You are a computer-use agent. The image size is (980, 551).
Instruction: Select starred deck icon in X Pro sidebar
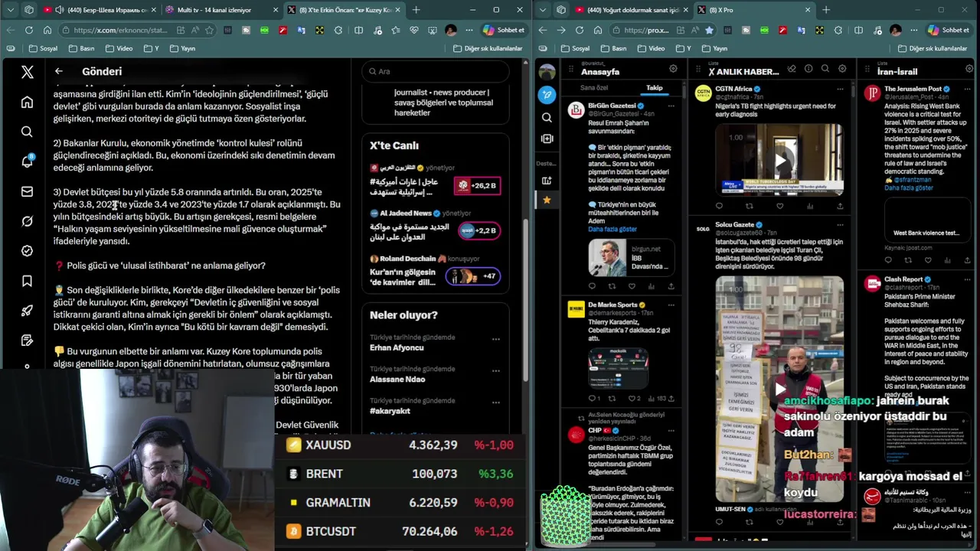[x=547, y=200]
